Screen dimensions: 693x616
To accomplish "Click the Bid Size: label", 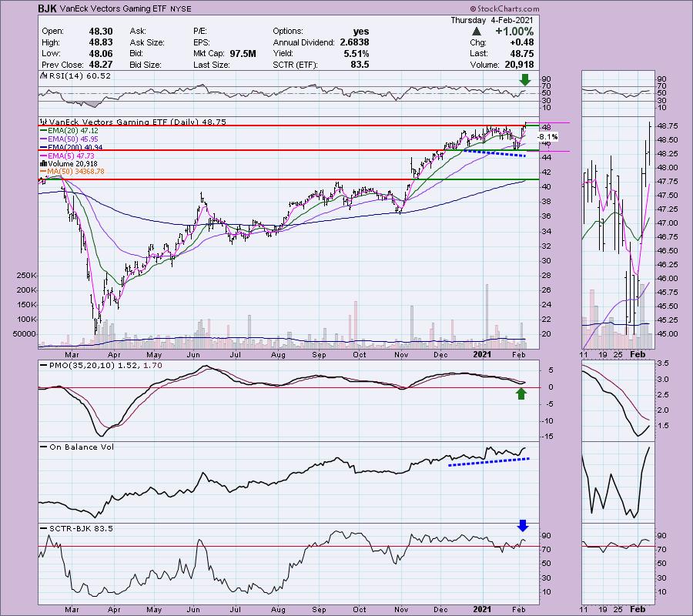I will coord(146,65).
